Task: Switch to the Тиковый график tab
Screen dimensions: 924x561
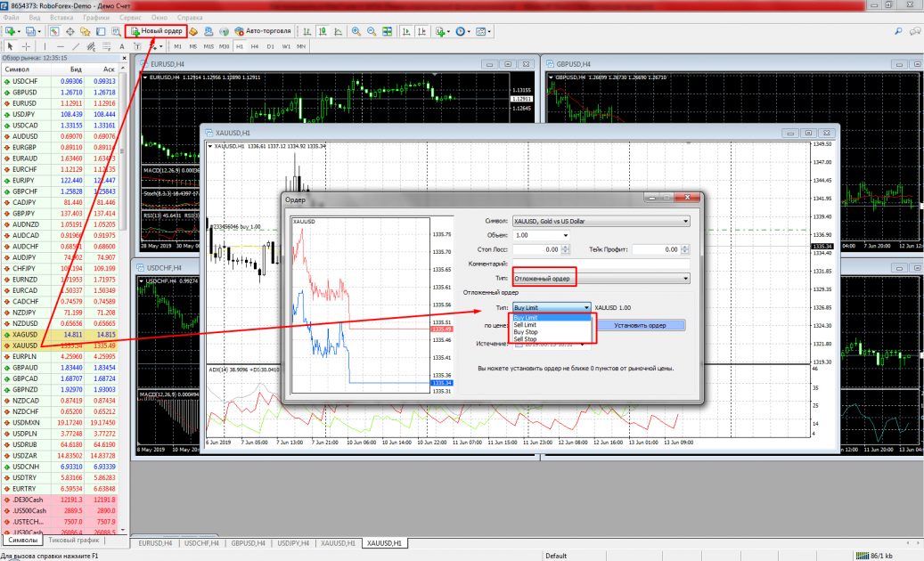Action: 73,540
